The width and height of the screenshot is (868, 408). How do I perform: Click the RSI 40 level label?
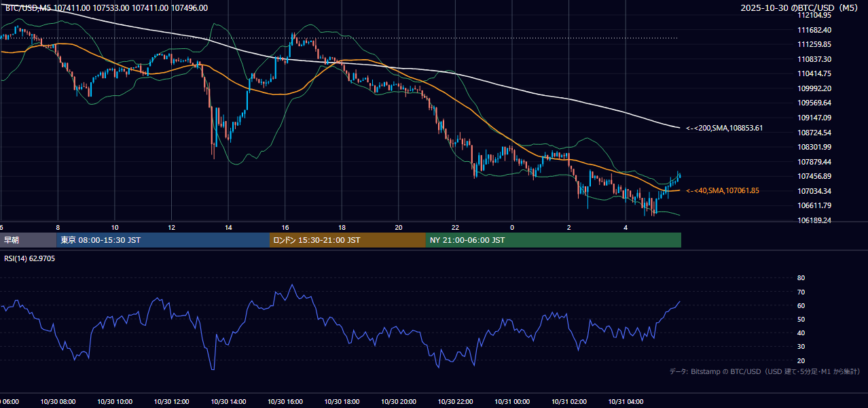[801, 333]
